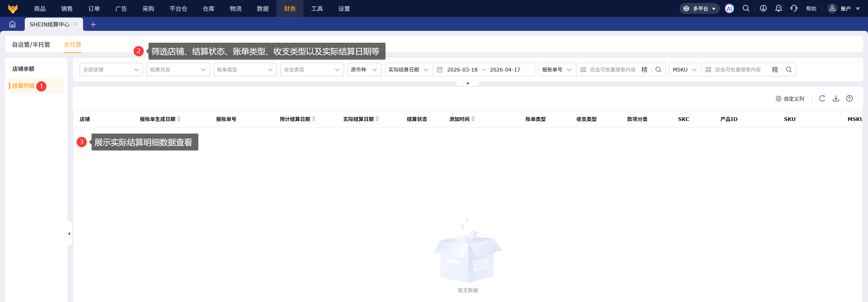Open the MSKU search field dropdown
Image resolution: width=868 pixels, height=302 pixels.
(x=685, y=69)
